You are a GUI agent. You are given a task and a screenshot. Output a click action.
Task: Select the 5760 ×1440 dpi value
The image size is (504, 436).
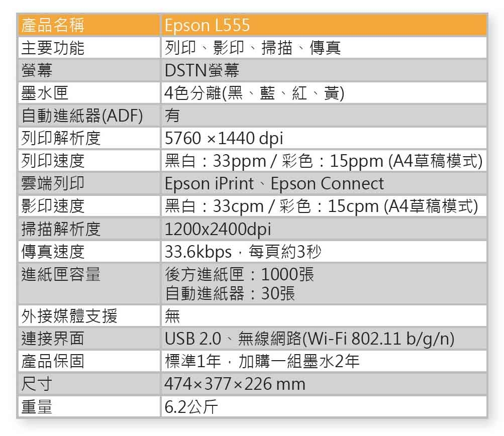tap(224, 139)
